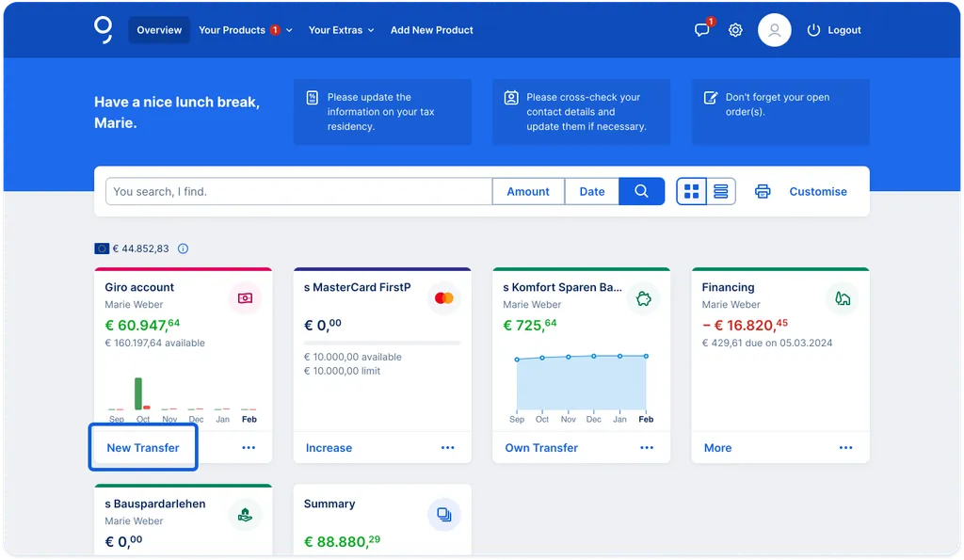This screenshot has width=964, height=560.
Task: Open Financing card three-dot menu
Action: click(846, 447)
